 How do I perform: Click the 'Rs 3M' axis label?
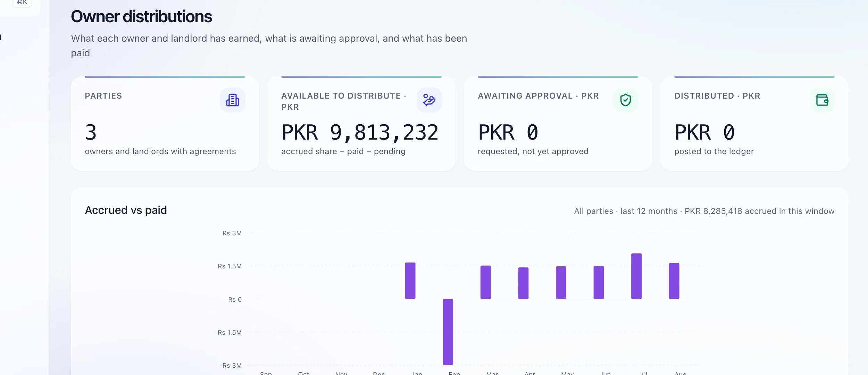pos(232,233)
